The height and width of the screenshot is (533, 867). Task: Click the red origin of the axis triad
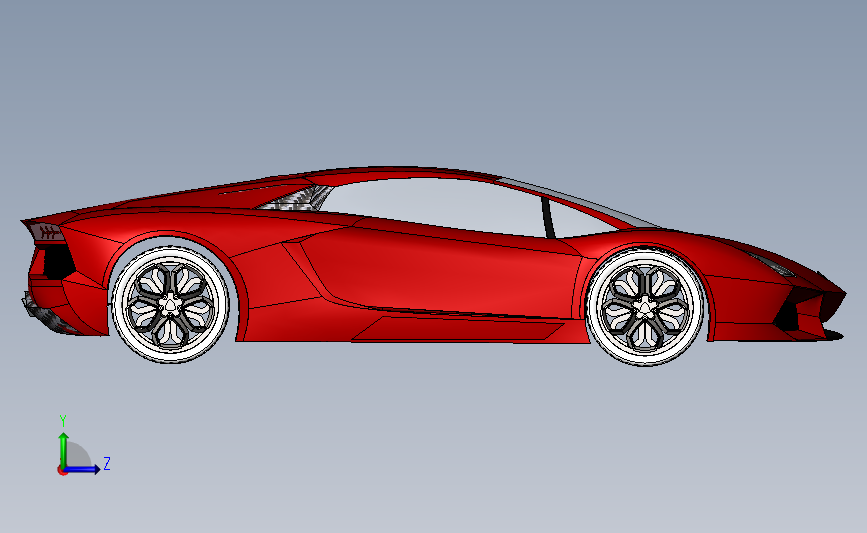[62, 471]
